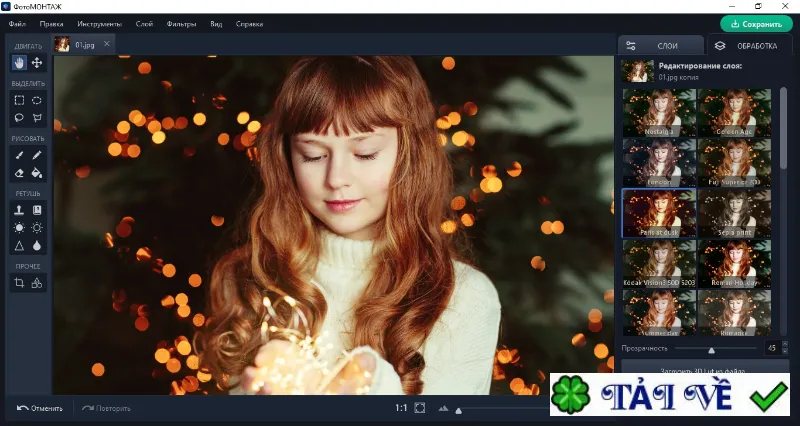Open the Фильтры menu
Screen dimensions: 800x426
coord(181,24)
